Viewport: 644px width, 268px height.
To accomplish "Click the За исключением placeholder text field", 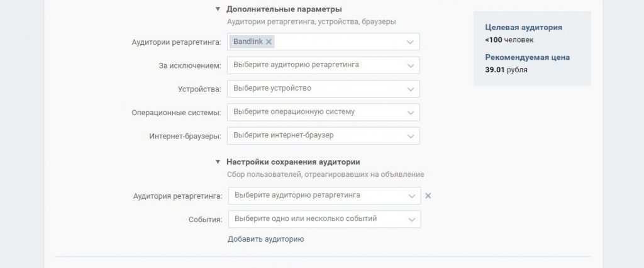I will (x=323, y=65).
